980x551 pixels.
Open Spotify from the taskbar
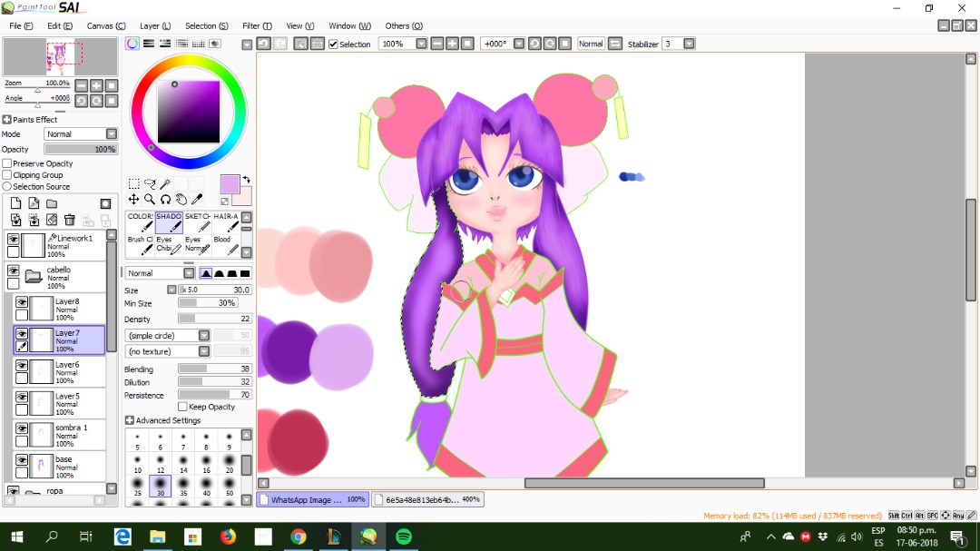(404, 536)
